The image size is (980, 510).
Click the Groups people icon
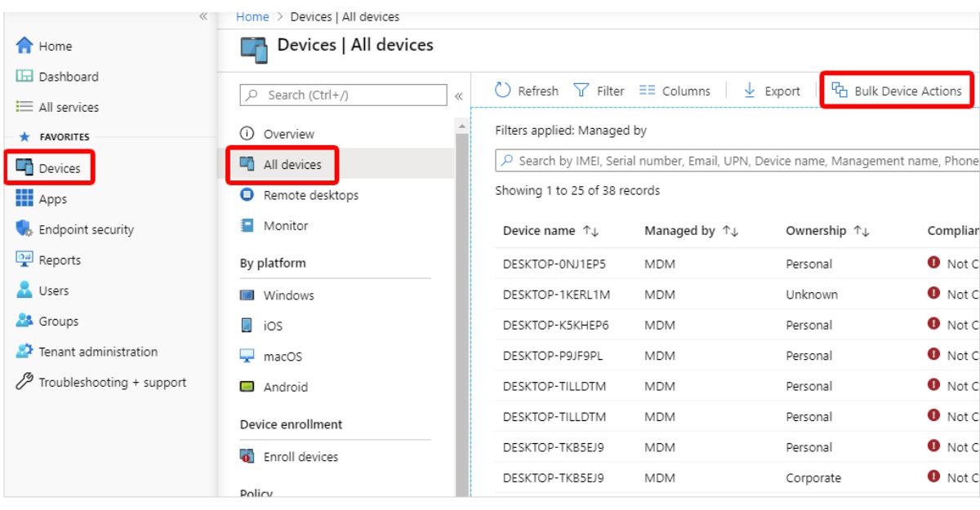tap(24, 322)
